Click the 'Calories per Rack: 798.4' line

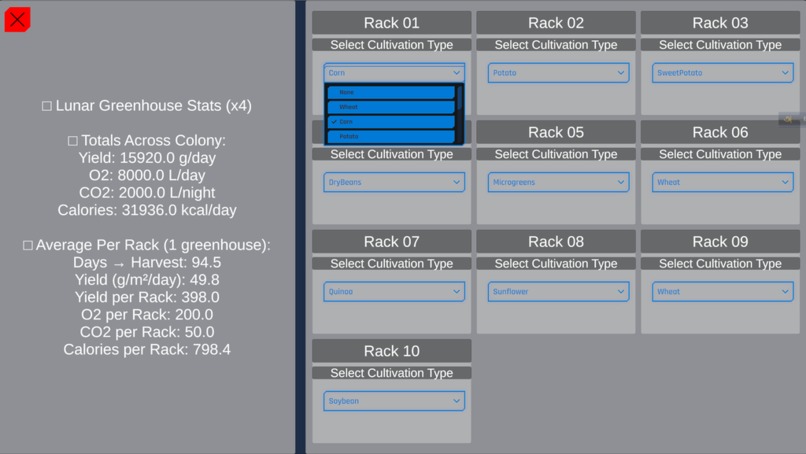click(147, 350)
